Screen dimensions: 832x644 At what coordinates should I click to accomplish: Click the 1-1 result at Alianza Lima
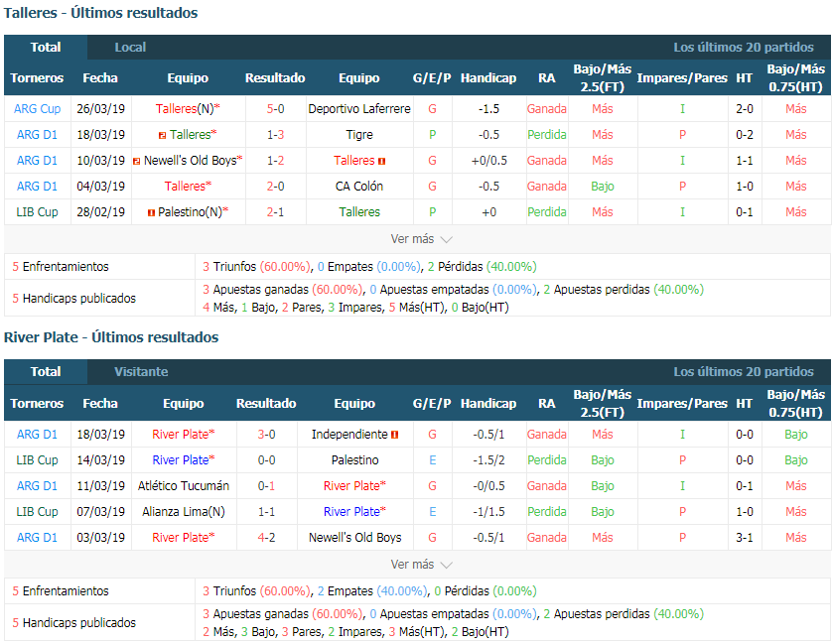pyautogui.click(x=266, y=512)
